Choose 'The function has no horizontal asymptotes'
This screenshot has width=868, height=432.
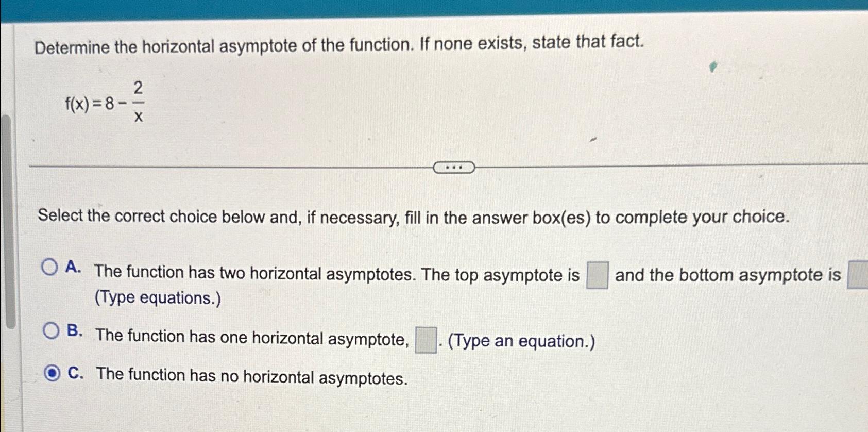click(x=252, y=375)
